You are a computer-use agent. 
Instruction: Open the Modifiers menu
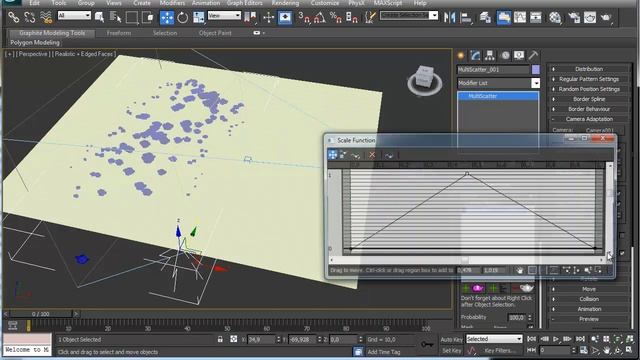tap(172, 3)
